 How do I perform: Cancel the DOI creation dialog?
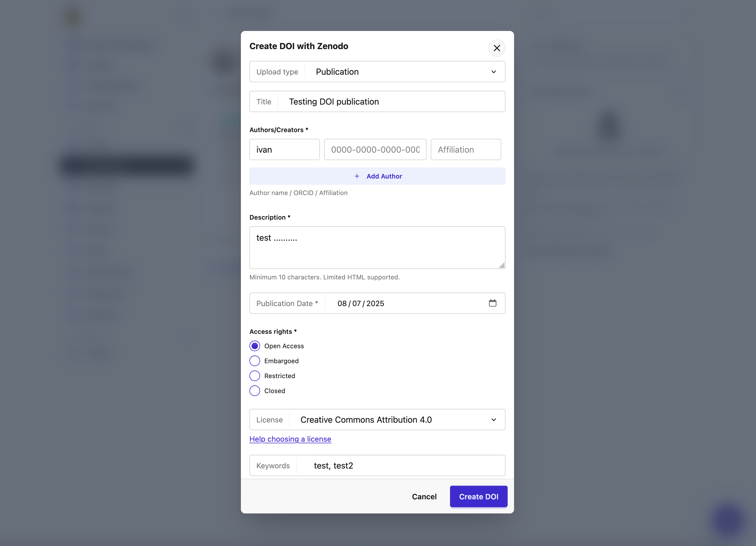424,496
